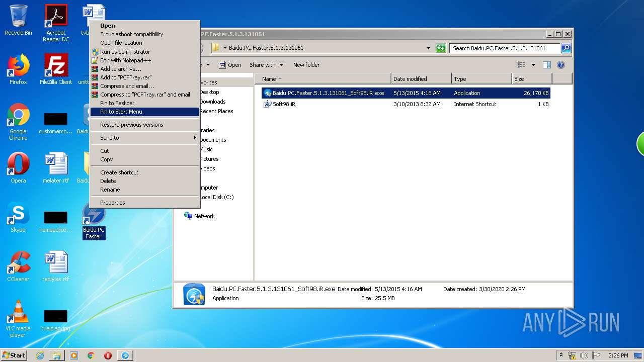Screen dimensions: 644x362
Task: Click the address bar refresh button
Action: 441,48
